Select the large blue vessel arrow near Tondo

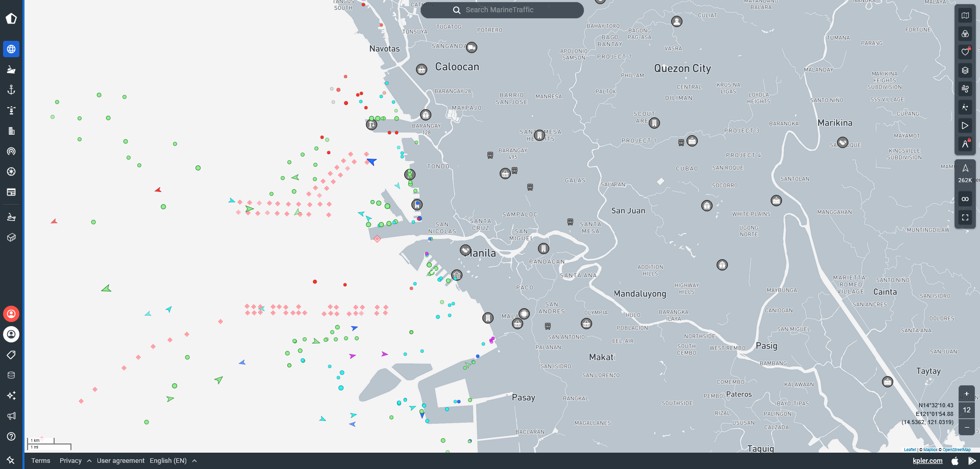(x=372, y=161)
